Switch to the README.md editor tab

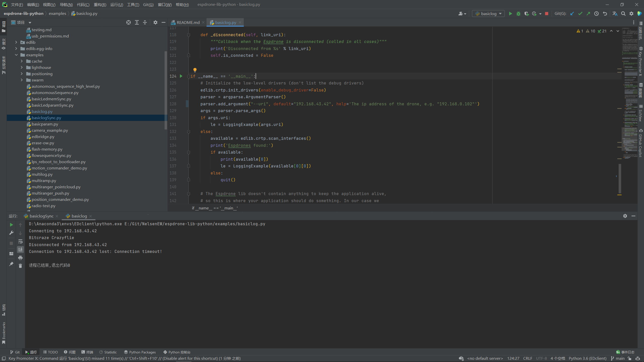coord(188,22)
